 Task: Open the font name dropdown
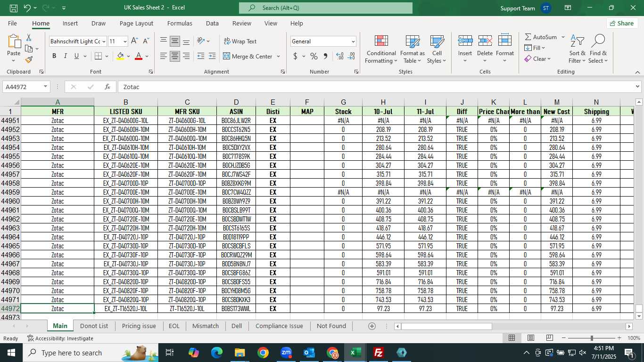click(x=104, y=41)
